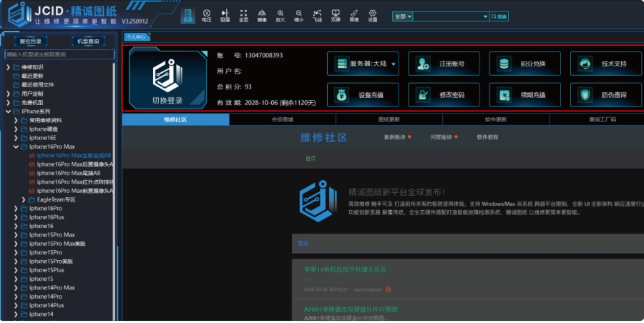Image resolution: width=644 pixels, height=323 pixels.
Task: Expand the 维修知识 folder node
Action: (8, 67)
